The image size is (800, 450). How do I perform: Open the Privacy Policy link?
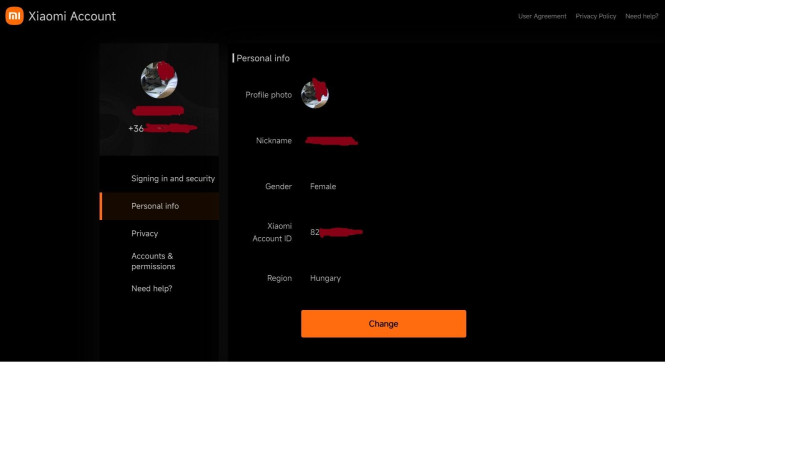pyautogui.click(x=595, y=16)
